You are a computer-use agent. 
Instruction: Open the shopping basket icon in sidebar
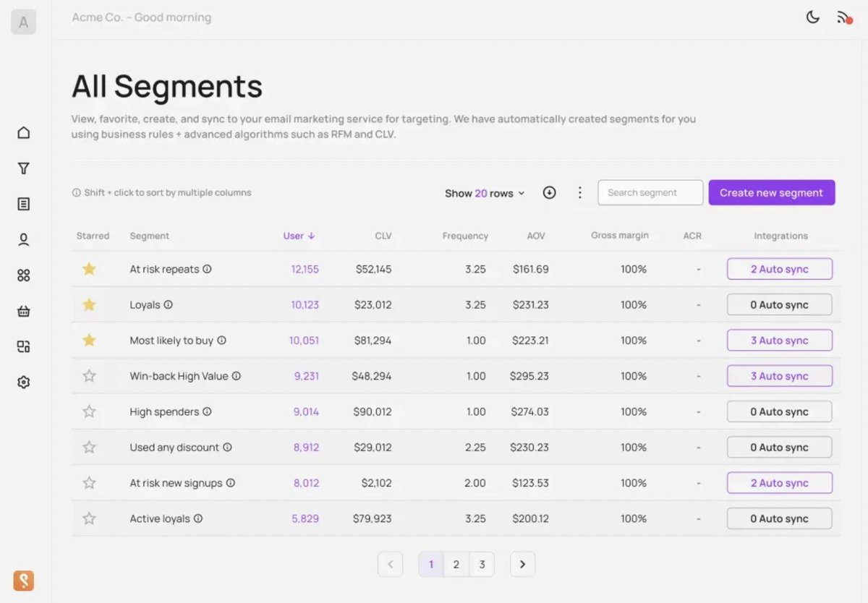click(23, 311)
